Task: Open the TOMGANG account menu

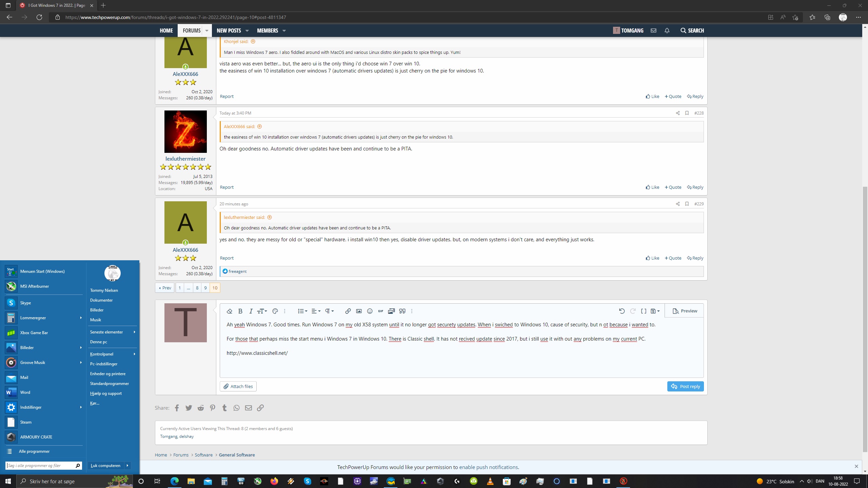Action: 628,30
